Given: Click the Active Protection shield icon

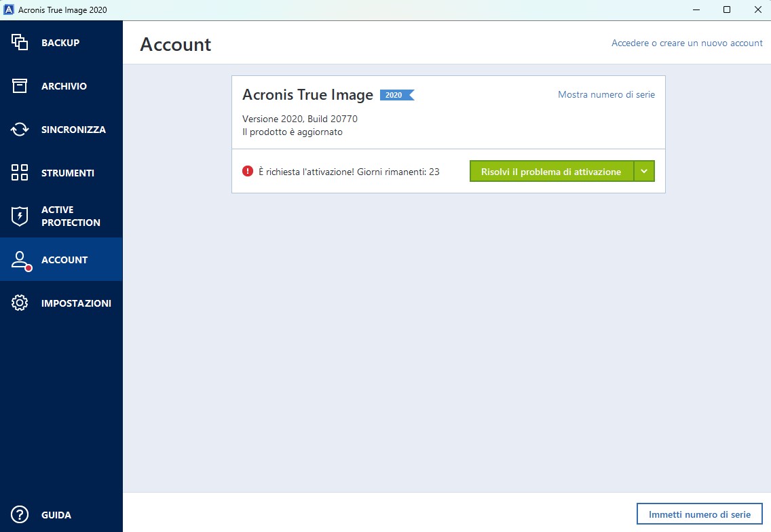Looking at the screenshot, I should tap(20, 216).
